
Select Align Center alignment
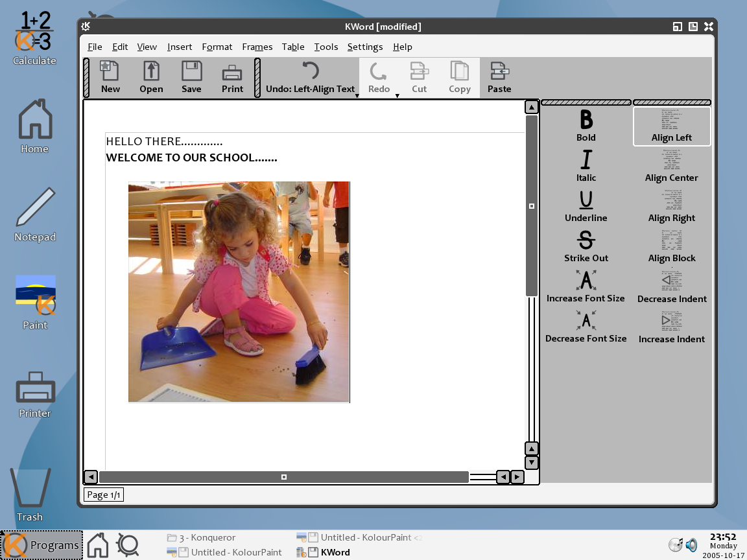pos(672,166)
